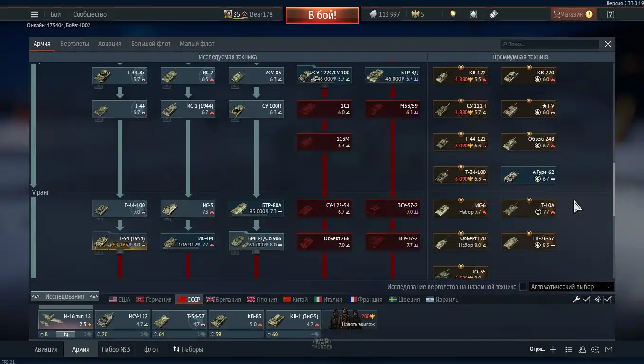
Task: Open the BP battle pass ticket icon
Action: pyautogui.click(x=493, y=14)
